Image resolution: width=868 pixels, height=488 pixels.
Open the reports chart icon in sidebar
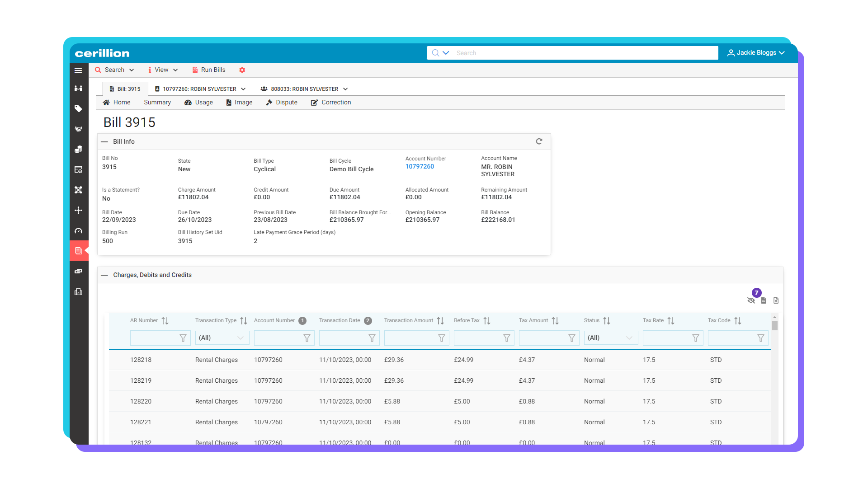[78, 291]
